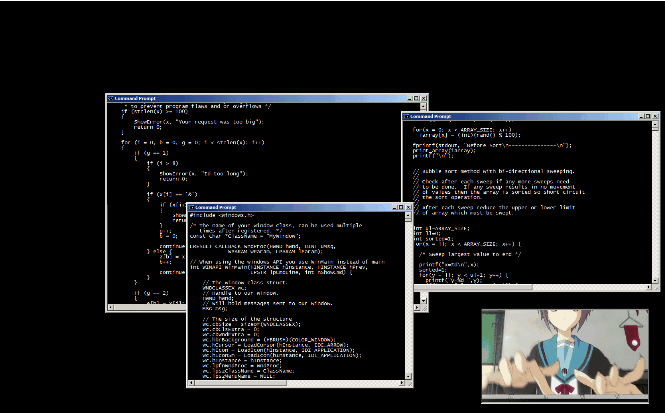Screen dimensions: 665x413
Task: Click the title bar icon of the ShowError Command Prompt
Action: pyautogui.click(x=111, y=98)
